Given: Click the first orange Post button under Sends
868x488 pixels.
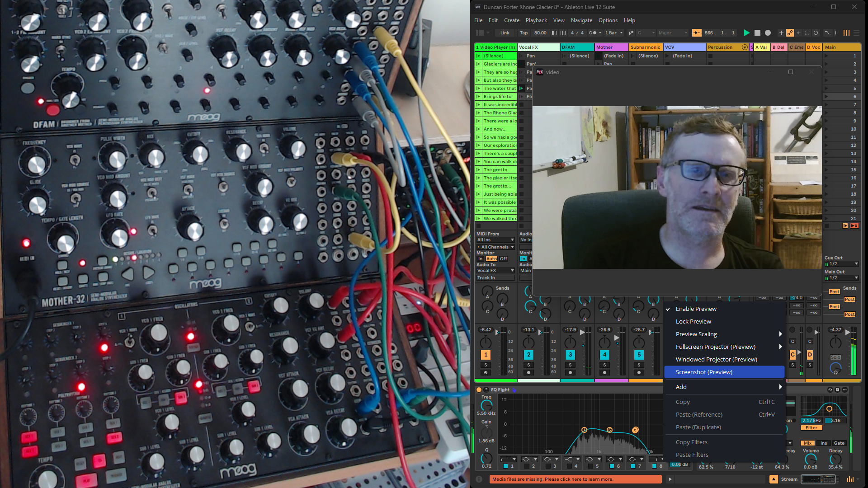Looking at the screenshot, I should (x=835, y=292).
